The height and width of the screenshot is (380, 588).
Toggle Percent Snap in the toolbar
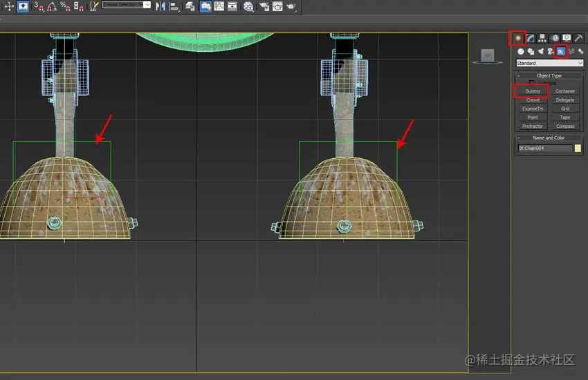(65, 6)
